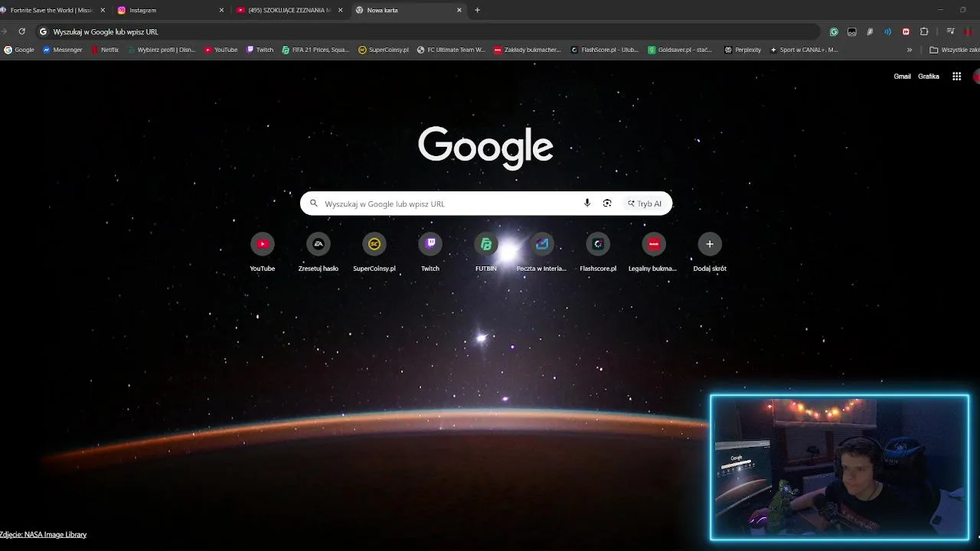This screenshot has height=551, width=980.
Task: Open the Gmail link
Action: [x=902, y=77]
